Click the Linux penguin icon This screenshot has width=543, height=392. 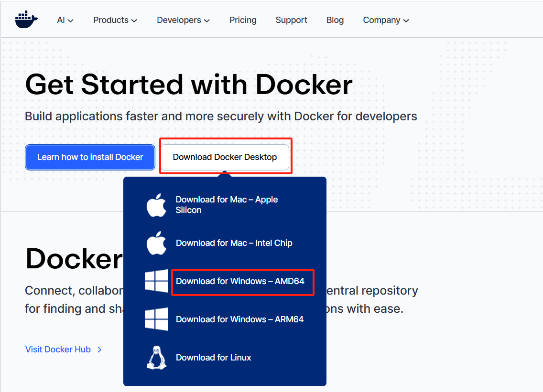click(x=156, y=358)
